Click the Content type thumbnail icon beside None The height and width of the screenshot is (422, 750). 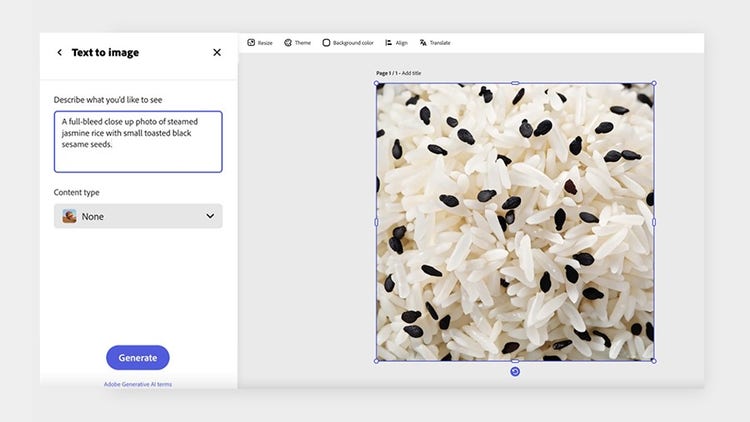(69, 216)
